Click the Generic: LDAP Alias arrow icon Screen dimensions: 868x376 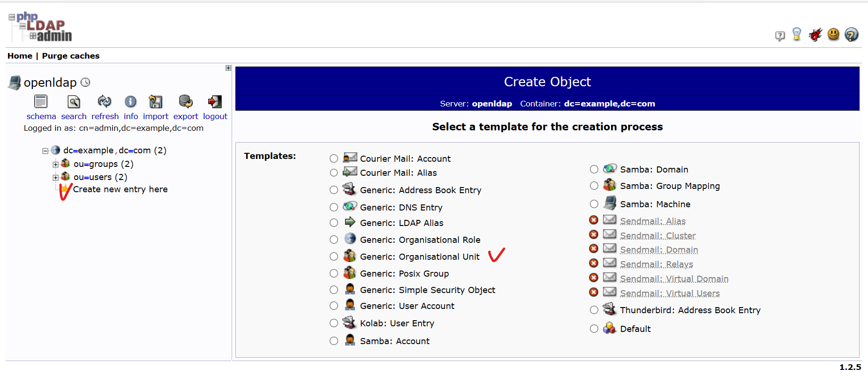click(x=350, y=222)
